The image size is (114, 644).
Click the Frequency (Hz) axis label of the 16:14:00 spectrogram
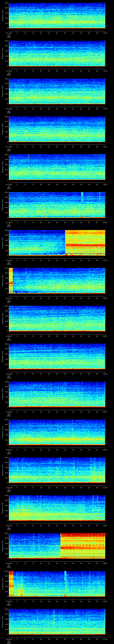pos(3,16)
